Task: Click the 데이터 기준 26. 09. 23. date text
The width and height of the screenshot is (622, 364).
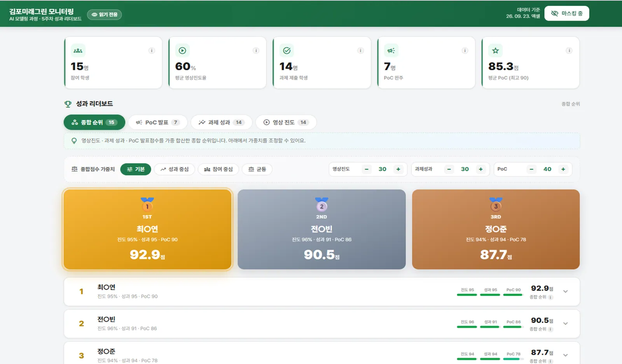Action: (x=523, y=13)
